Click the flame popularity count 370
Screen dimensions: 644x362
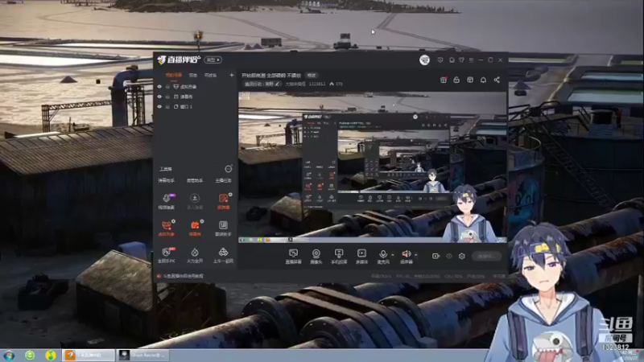pos(336,84)
